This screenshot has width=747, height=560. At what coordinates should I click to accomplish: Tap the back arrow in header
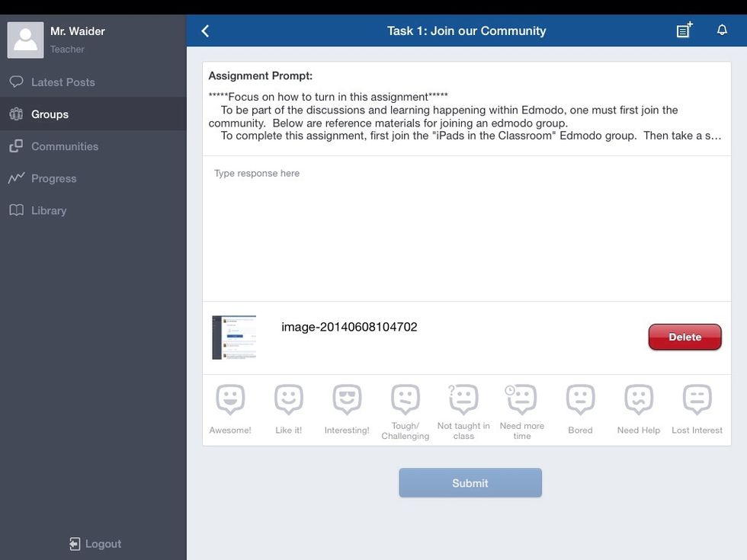205,31
